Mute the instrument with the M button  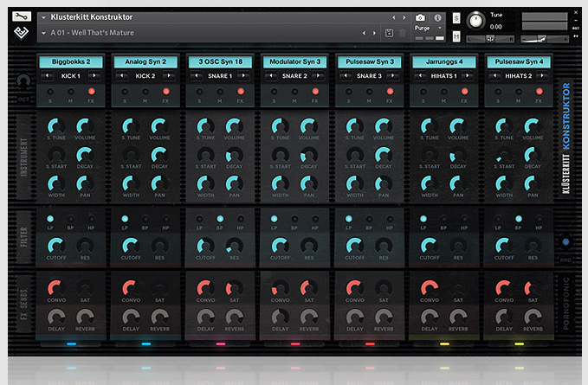(456, 36)
